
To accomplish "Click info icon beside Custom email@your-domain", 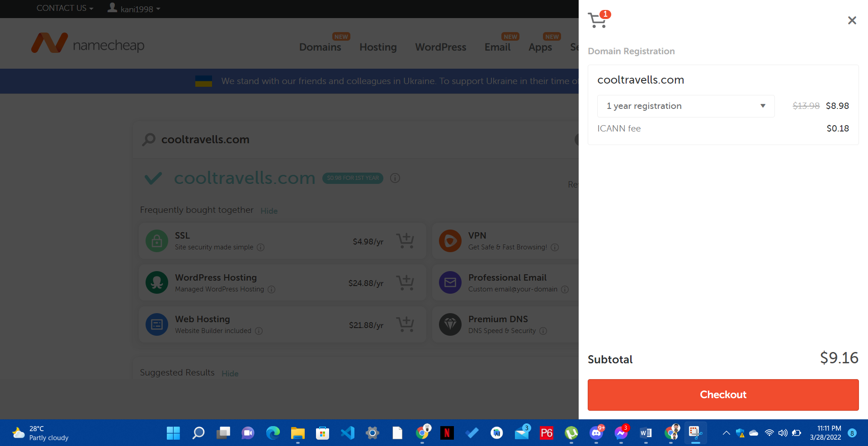I will 565,289.
